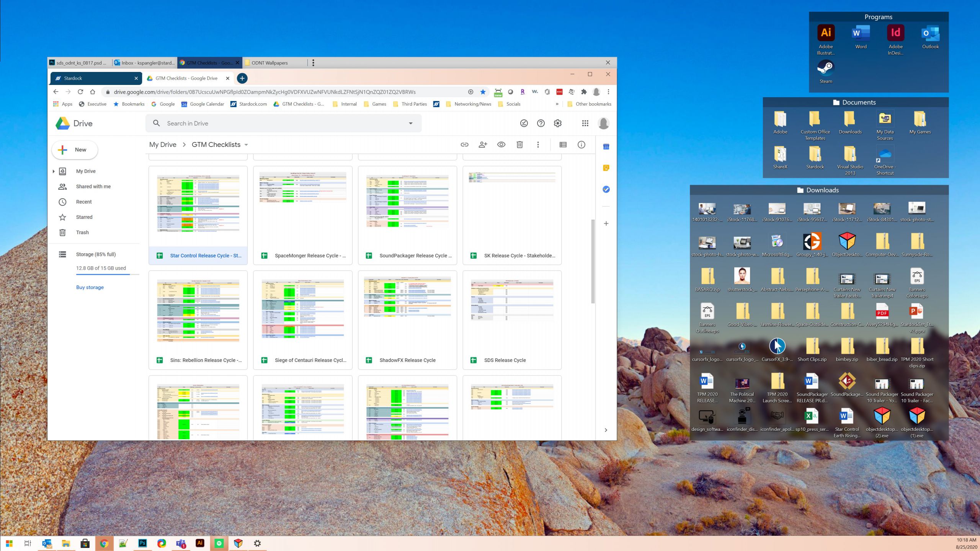Screen dimensions: 980x551
Task: Open the Google apps grid icon
Action: click(585, 123)
